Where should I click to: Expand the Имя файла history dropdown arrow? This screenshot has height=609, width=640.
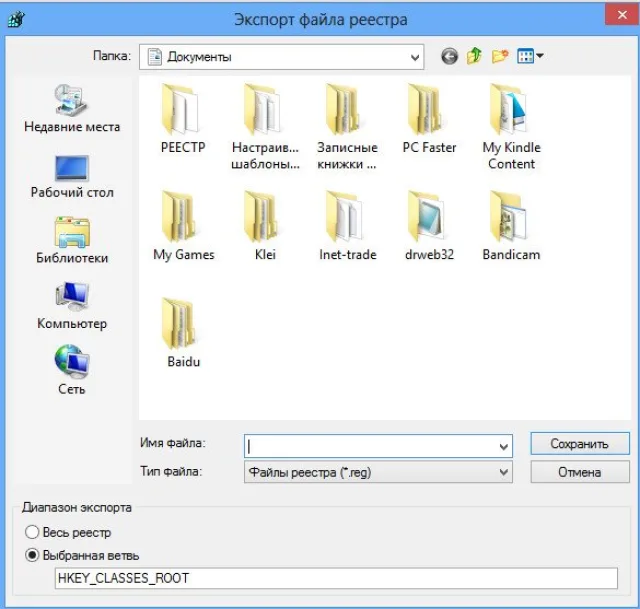[504, 447]
